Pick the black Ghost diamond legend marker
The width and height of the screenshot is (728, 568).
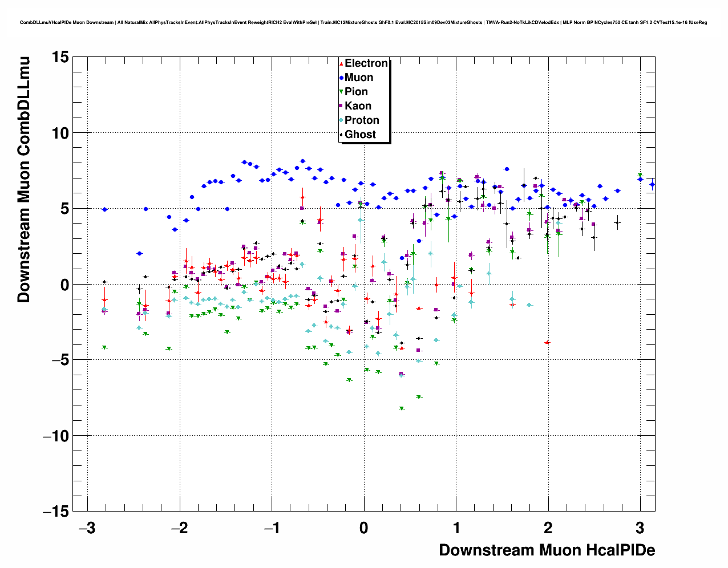click(x=341, y=135)
